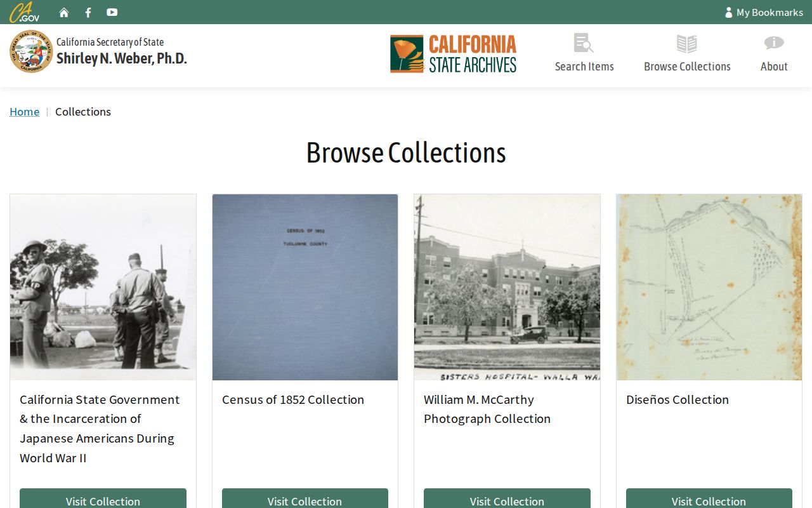Click the Census of 1852 Collection title
Image resolution: width=812 pixels, height=508 pixels.
click(x=293, y=399)
